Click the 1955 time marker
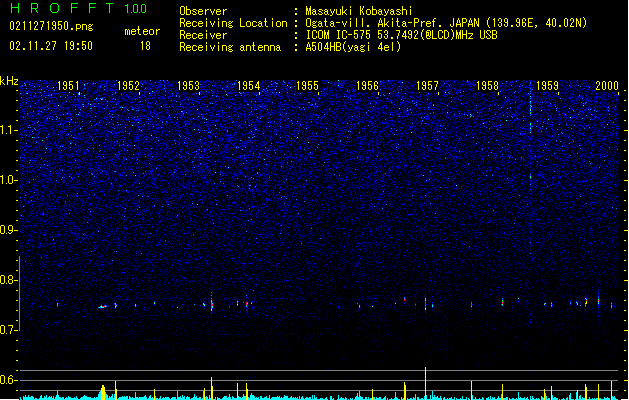The height and width of the screenshot is (400, 629). coord(307,85)
